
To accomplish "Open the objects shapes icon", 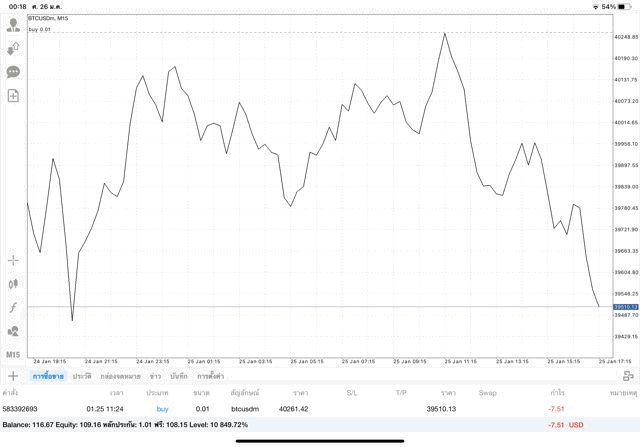I will click(13, 331).
